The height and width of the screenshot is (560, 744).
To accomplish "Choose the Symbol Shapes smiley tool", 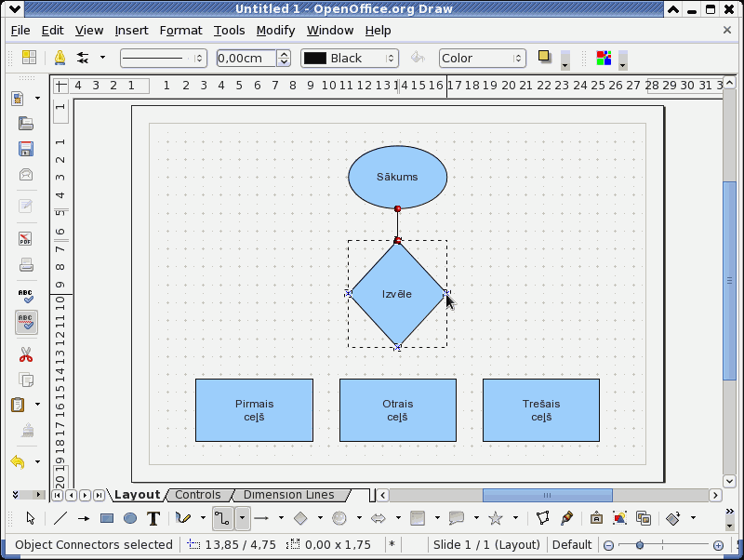I will click(x=339, y=518).
